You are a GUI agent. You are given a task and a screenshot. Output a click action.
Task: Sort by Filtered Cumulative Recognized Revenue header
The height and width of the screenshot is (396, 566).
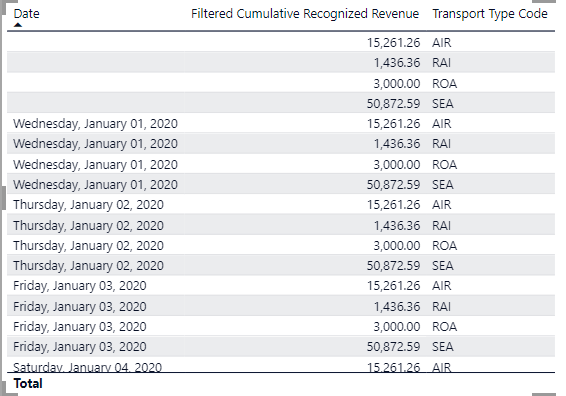pyautogui.click(x=305, y=14)
